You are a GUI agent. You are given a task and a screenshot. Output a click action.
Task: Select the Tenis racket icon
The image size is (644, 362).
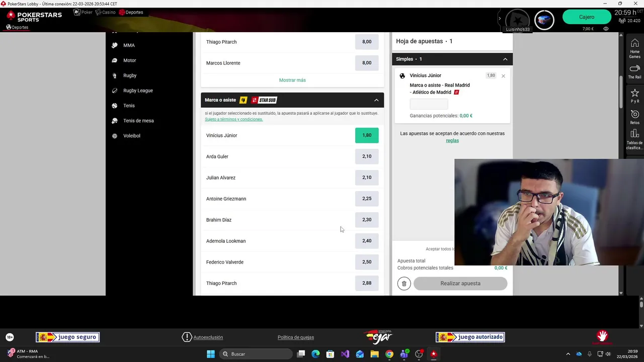[x=115, y=106]
